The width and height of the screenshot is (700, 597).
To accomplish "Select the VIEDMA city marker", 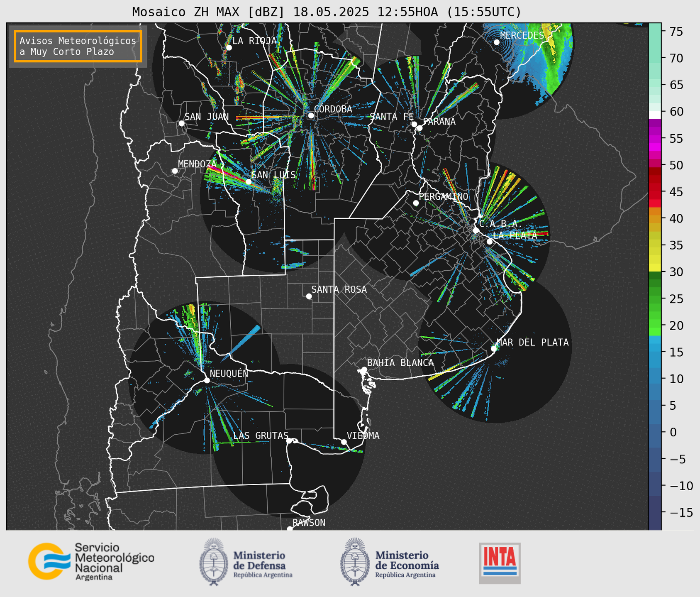I will coord(344,442).
